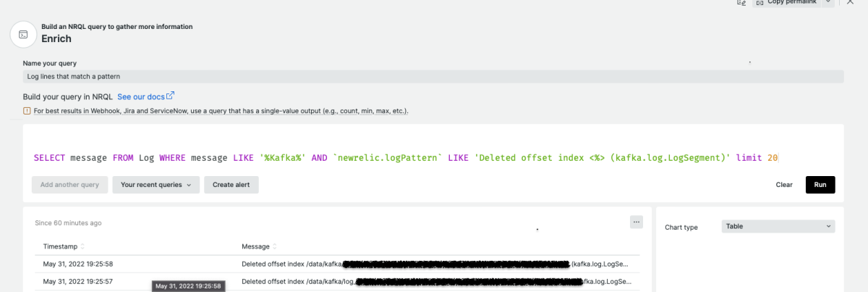Open Your recent queries dropdown

[156, 185]
